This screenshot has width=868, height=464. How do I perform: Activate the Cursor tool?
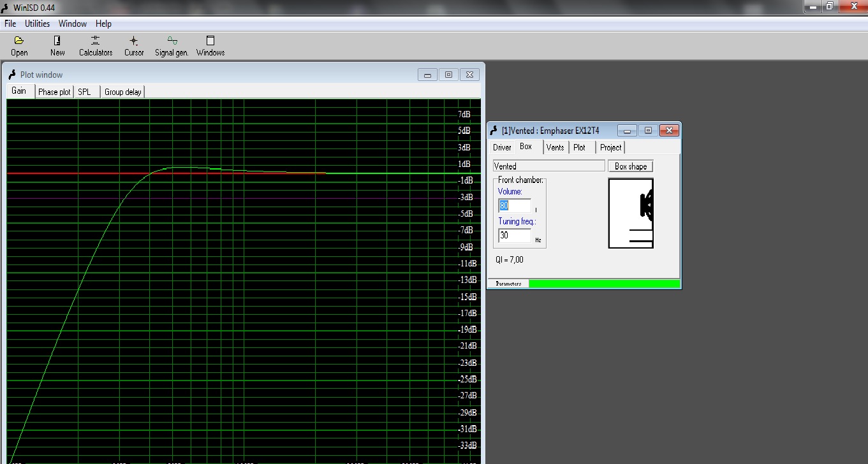[x=134, y=46]
